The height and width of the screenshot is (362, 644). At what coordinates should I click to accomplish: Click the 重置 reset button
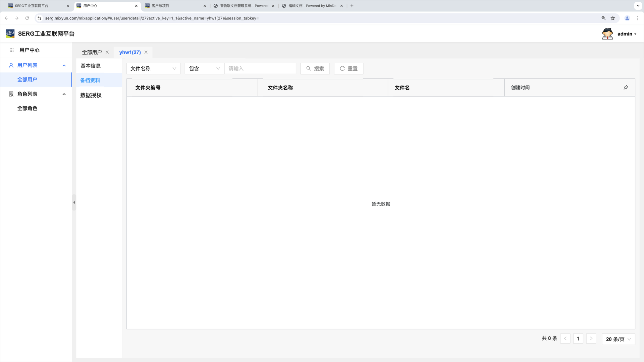(348, 68)
